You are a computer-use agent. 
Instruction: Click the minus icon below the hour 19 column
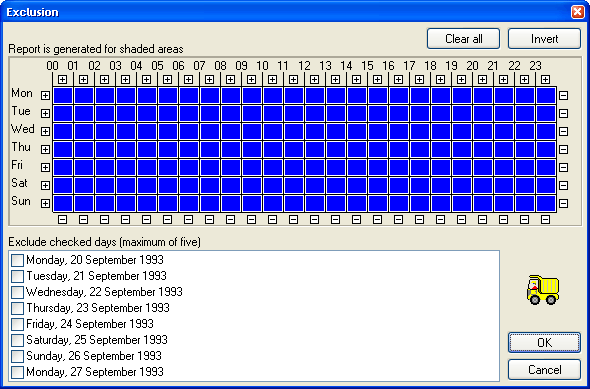[x=461, y=219]
